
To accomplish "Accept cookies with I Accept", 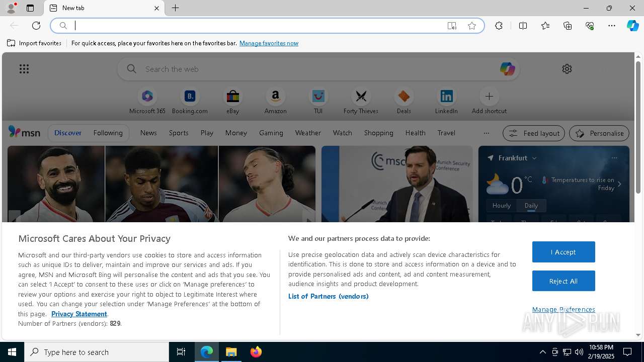I will (x=563, y=252).
